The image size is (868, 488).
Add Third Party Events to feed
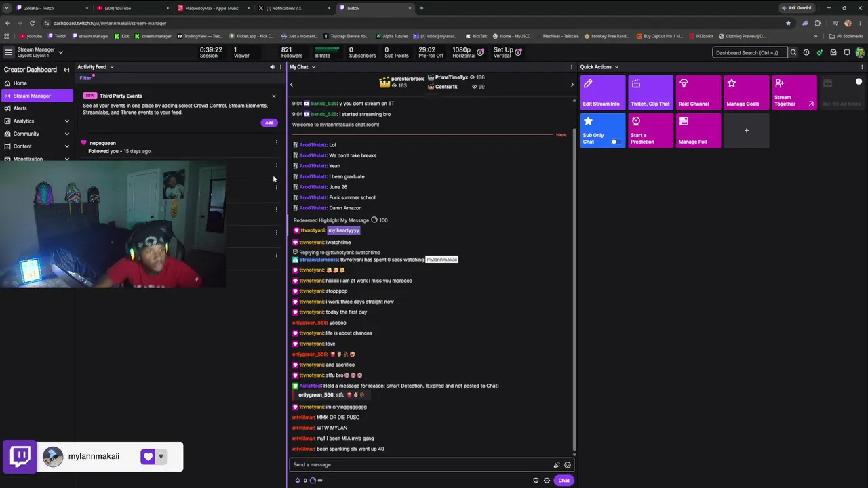(x=269, y=123)
